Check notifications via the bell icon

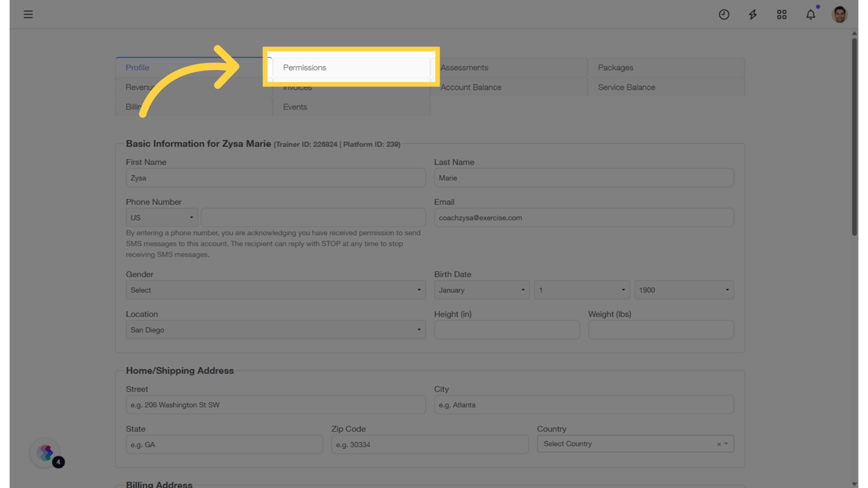(x=811, y=14)
